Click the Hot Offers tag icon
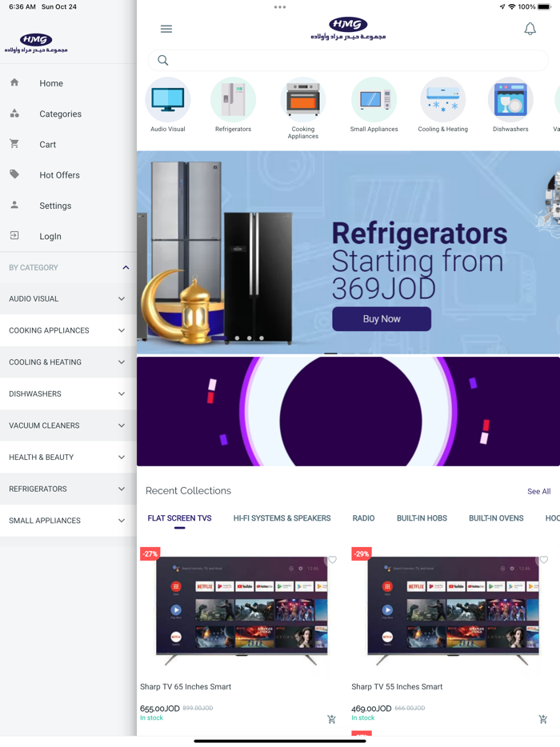The image size is (560, 747). 14,174
